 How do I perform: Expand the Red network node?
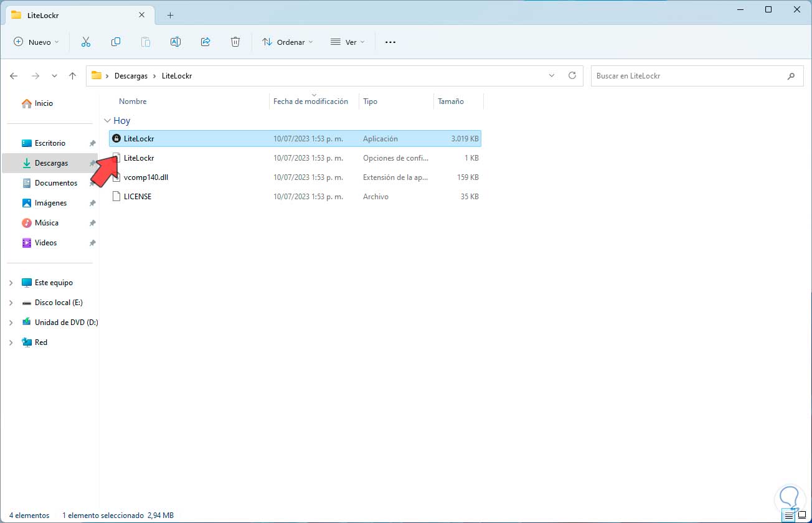click(11, 342)
